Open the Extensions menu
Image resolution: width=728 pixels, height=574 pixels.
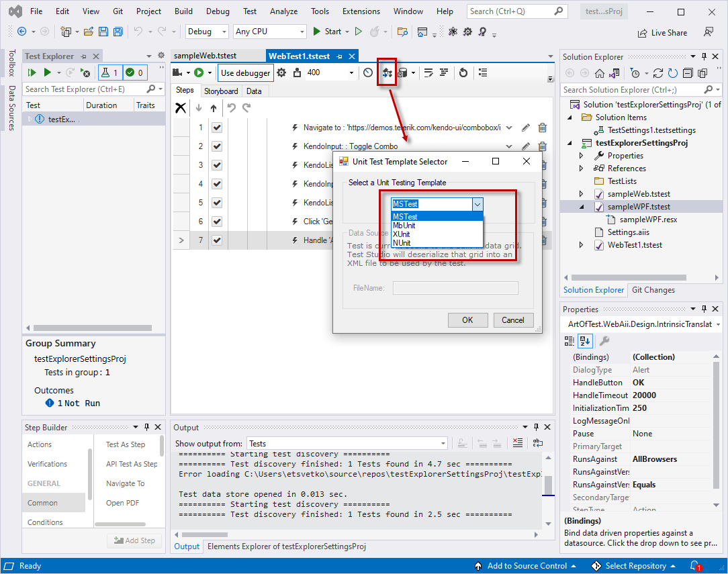click(x=361, y=11)
